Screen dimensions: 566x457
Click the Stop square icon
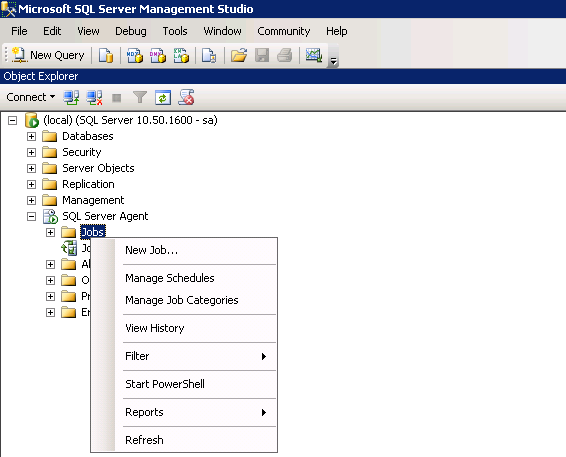tap(117, 98)
